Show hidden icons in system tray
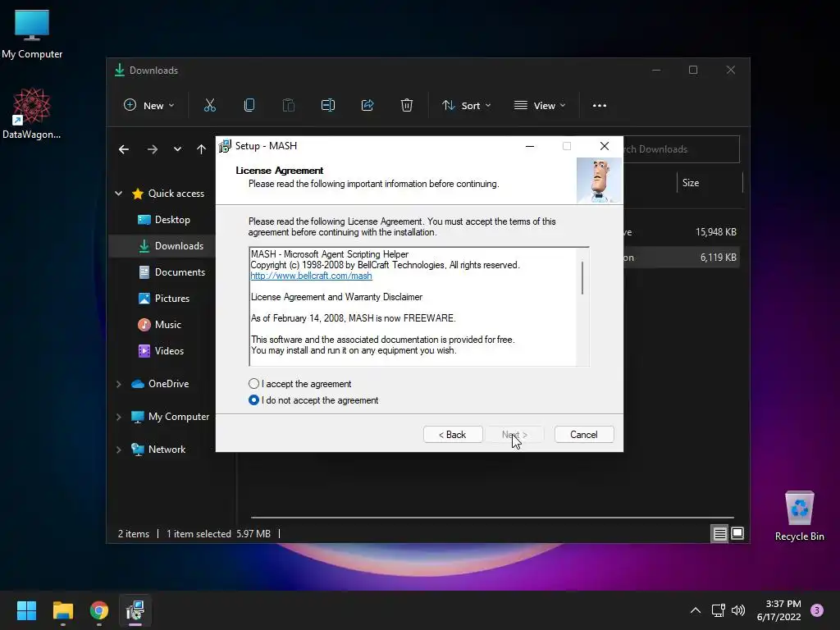 (x=696, y=610)
